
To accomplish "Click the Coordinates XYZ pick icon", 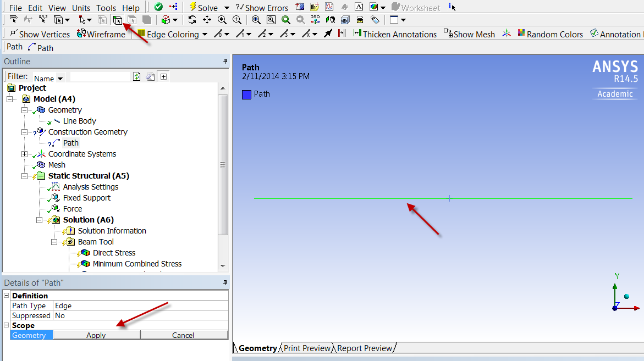I will 43,19.
